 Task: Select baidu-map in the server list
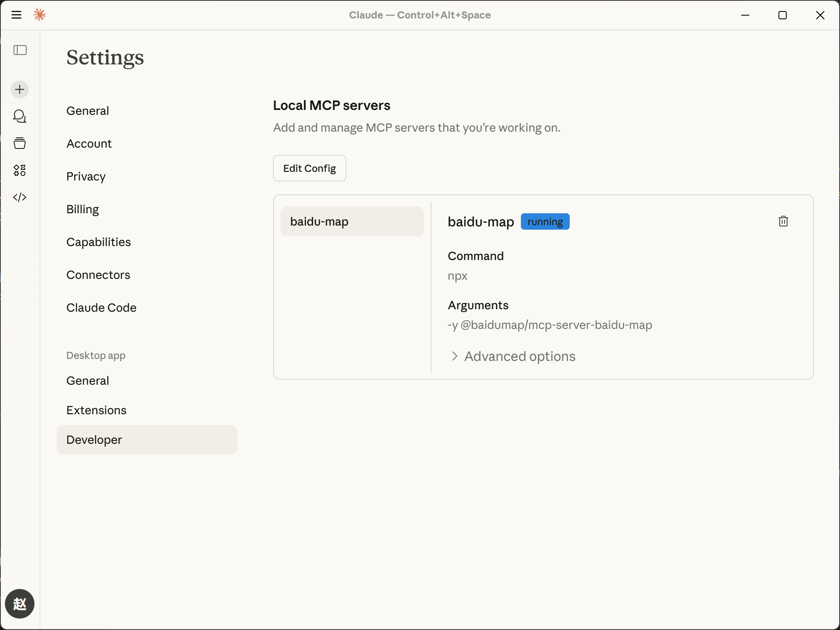click(352, 221)
